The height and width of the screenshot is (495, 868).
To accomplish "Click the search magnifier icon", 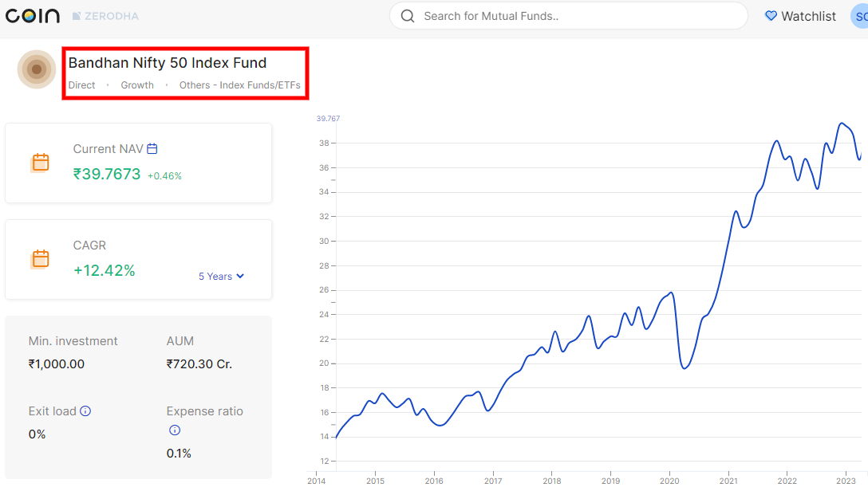I will [408, 15].
